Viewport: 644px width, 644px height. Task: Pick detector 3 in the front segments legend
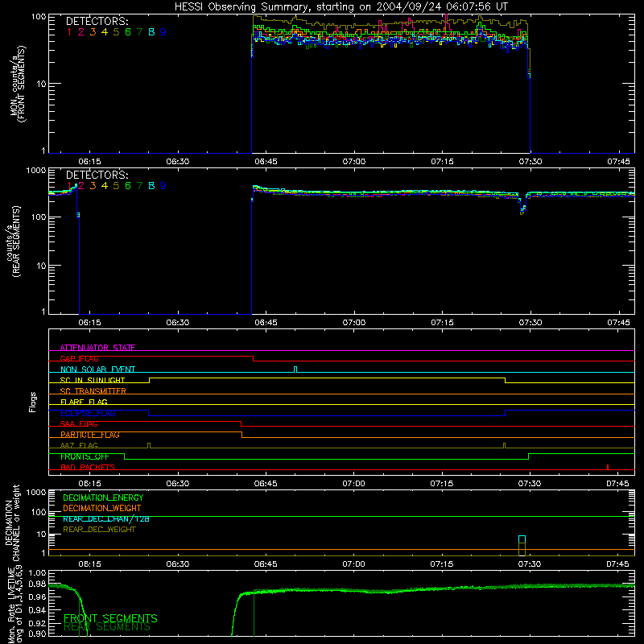click(93, 32)
